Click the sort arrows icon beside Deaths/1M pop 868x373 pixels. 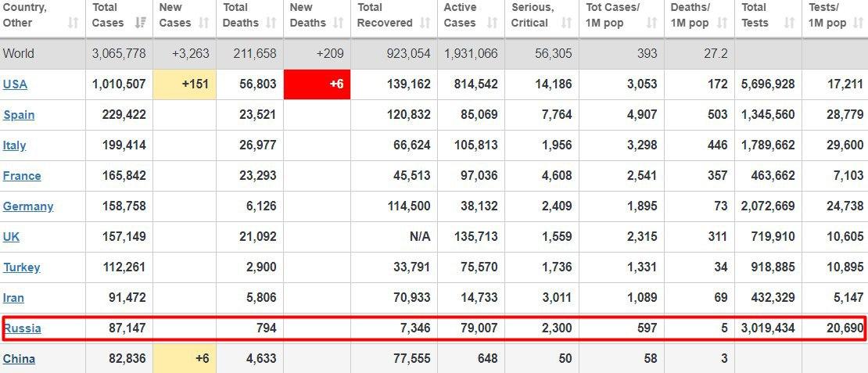click(724, 23)
